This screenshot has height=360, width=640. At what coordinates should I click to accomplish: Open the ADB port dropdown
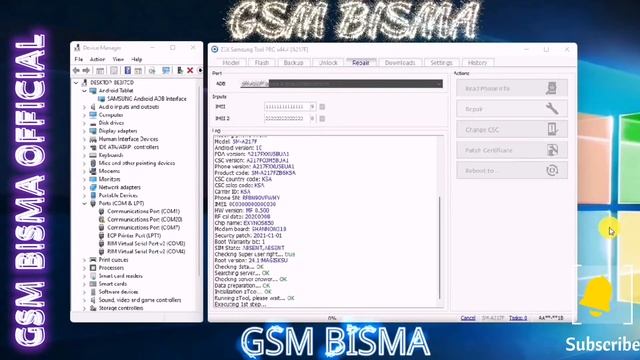439,84
